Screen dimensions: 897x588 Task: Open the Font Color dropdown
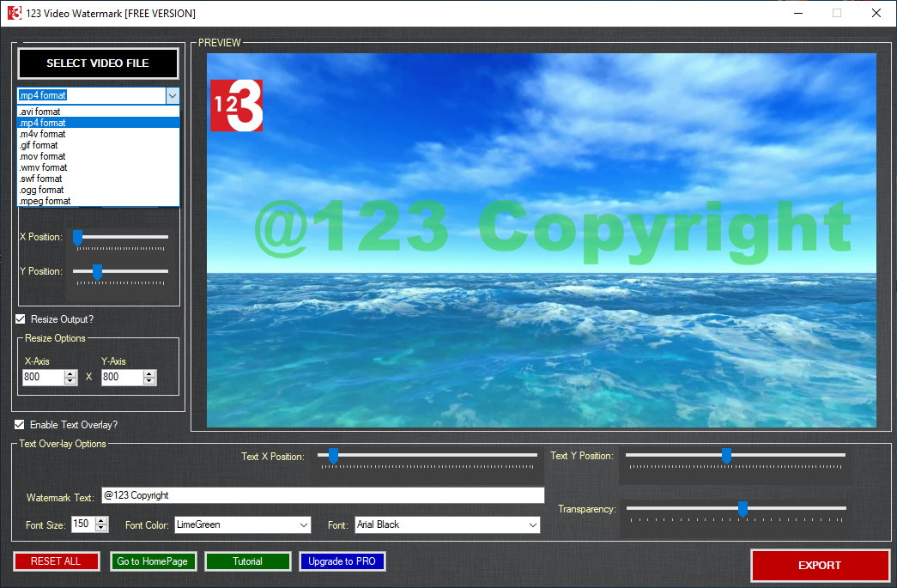click(x=243, y=524)
